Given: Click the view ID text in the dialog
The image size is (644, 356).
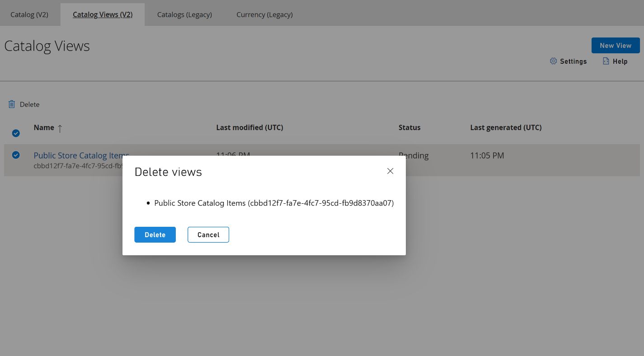Looking at the screenshot, I should tap(321, 203).
